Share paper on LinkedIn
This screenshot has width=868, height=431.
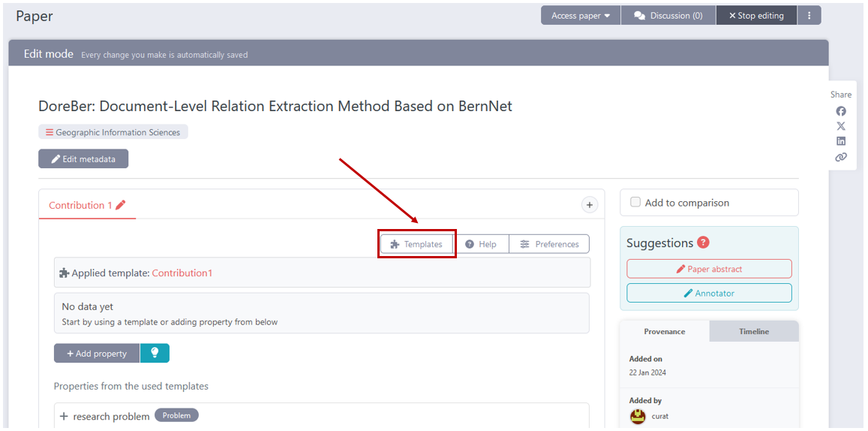pos(841,141)
